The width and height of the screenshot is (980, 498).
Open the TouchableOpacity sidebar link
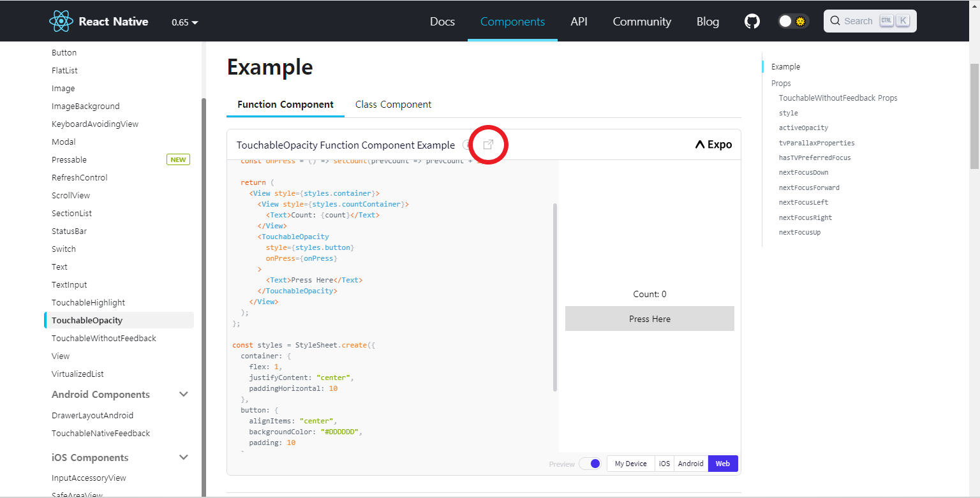(x=119, y=321)
